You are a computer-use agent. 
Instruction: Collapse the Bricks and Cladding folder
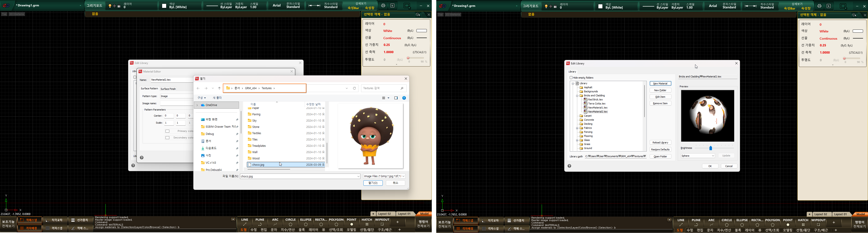coord(577,96)
